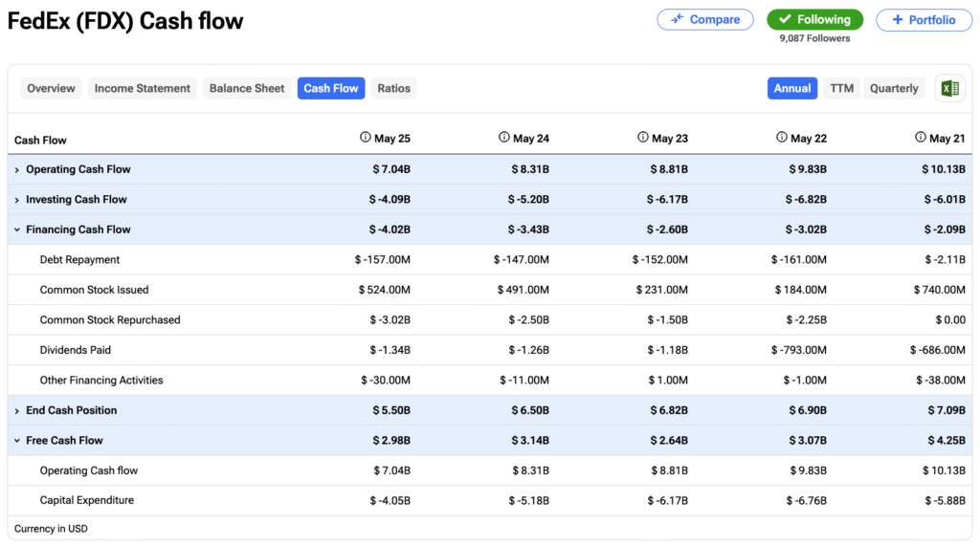Open the Ratios tab
The width and height of the screenshot is (980, 546).
point(393,88)
